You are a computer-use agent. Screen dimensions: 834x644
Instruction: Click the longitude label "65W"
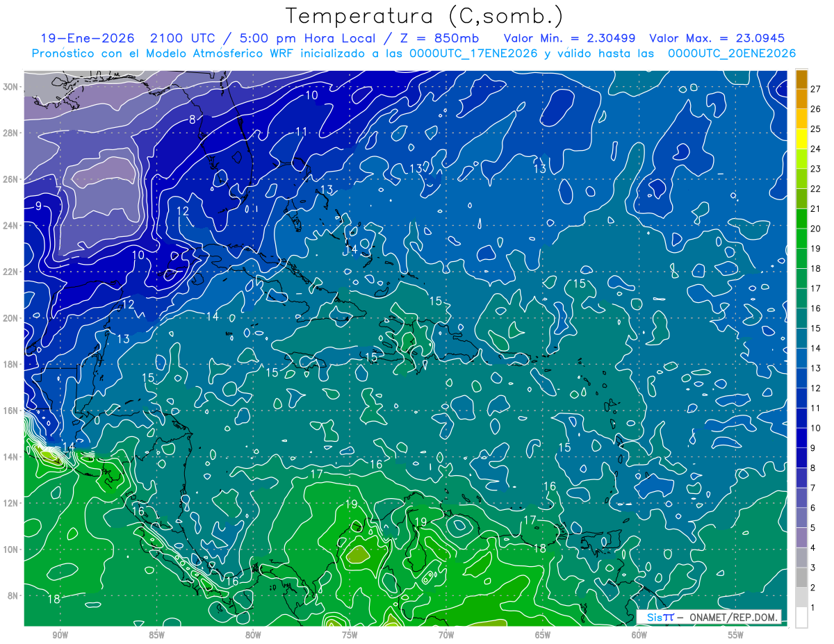pos(543,635)
